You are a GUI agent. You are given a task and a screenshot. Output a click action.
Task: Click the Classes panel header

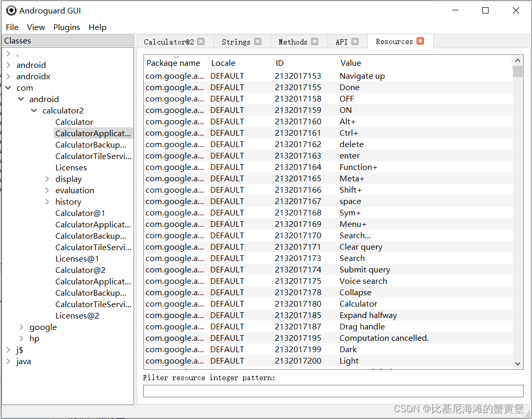click(x=67, y=40)
